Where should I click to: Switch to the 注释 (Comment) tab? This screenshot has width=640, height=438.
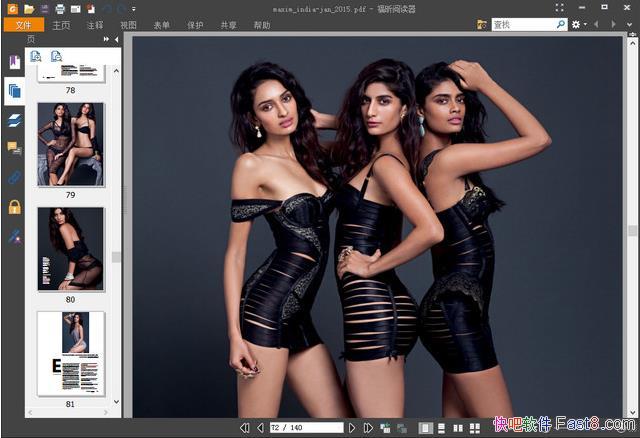pos(95,24)
